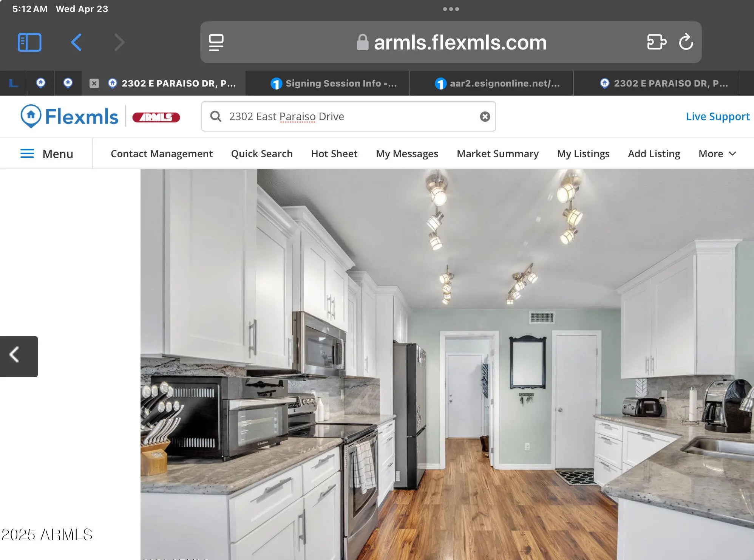
Task: Expand the More dropdown
Action: pos(717,154)
